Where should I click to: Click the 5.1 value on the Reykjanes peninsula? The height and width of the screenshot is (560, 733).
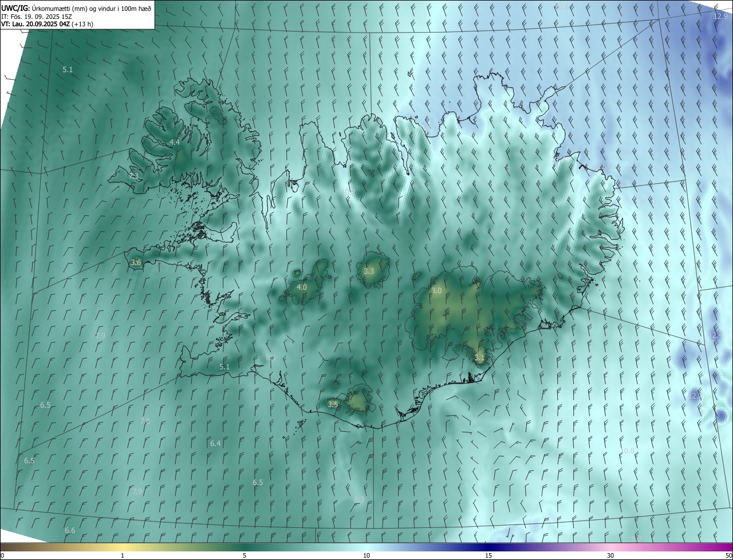coord(224,366)
